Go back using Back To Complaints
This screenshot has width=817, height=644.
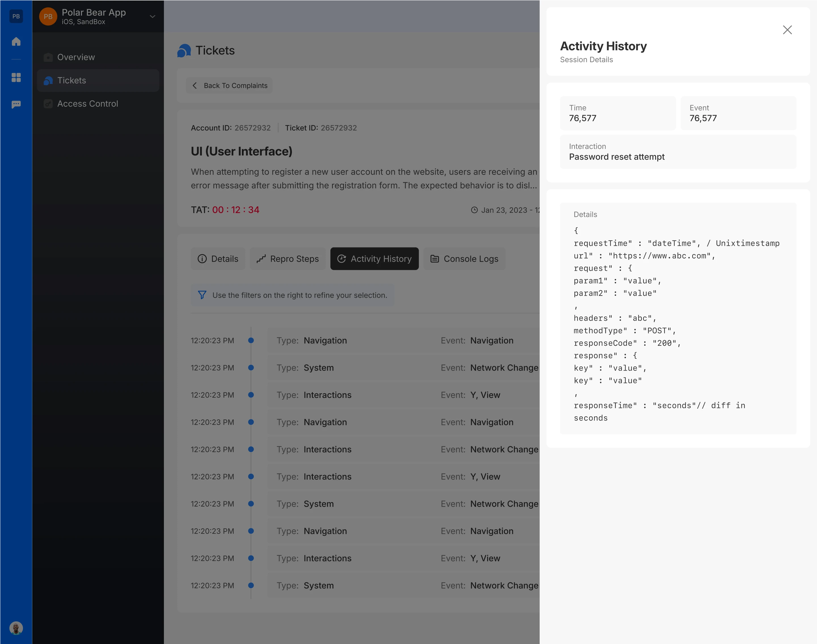[229, 86]
